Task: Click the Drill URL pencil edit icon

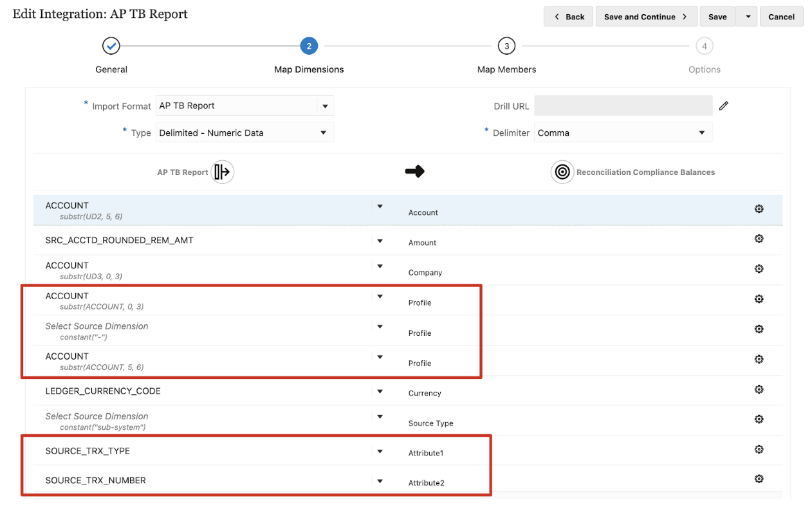Action: click(x=724, y=106)
